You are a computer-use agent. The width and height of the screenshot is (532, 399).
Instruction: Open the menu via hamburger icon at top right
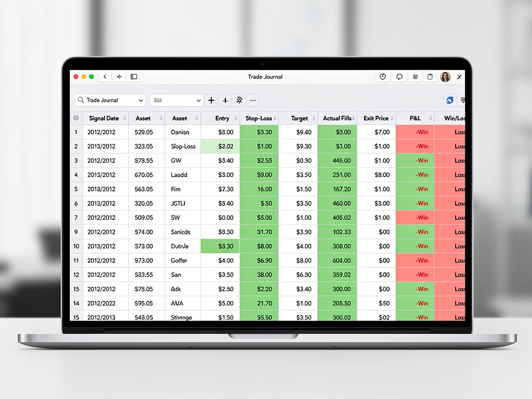[x=462, y=100]
